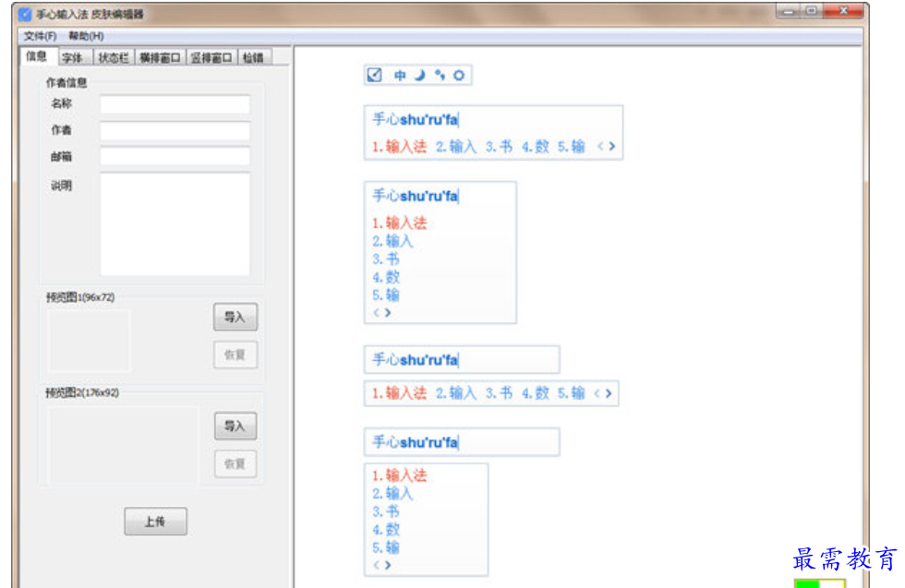Screen dimensions: 905x588
Task: Click the 上传 upload button
Action: [155, 521]
